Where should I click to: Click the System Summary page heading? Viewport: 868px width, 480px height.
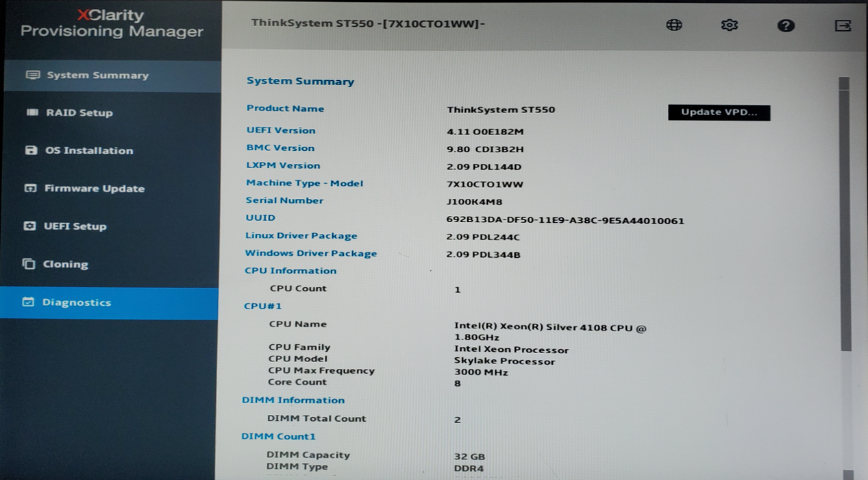pyautogui.click(x=300, y=81)
